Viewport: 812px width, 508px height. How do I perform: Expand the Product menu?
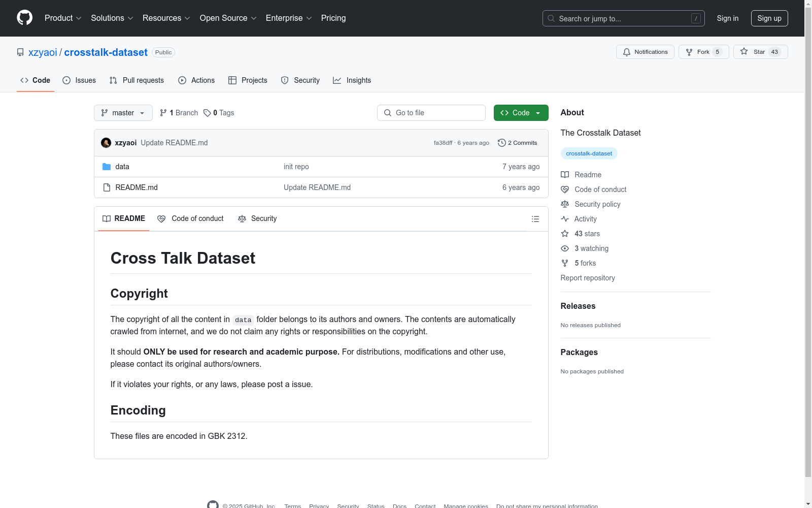pos(63,18)
